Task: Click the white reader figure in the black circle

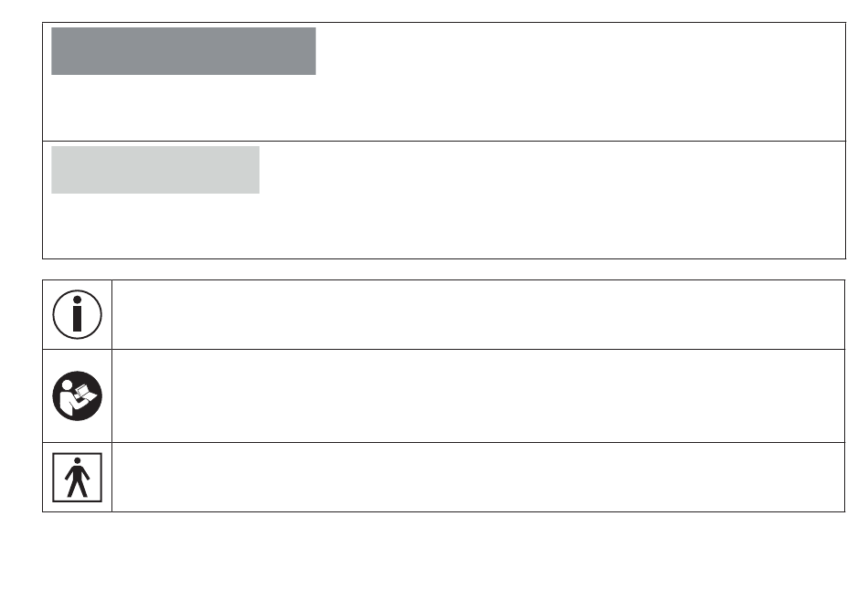Action: coord(70,397)
